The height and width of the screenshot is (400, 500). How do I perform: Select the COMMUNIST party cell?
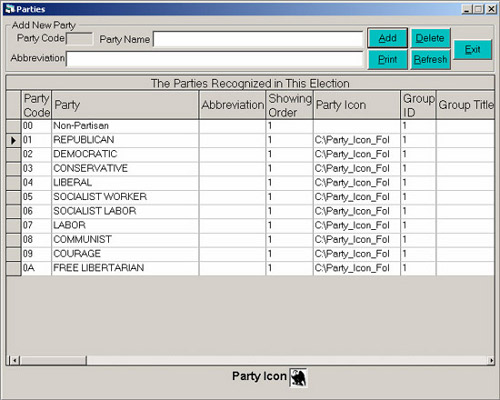[x=125, y=240]
